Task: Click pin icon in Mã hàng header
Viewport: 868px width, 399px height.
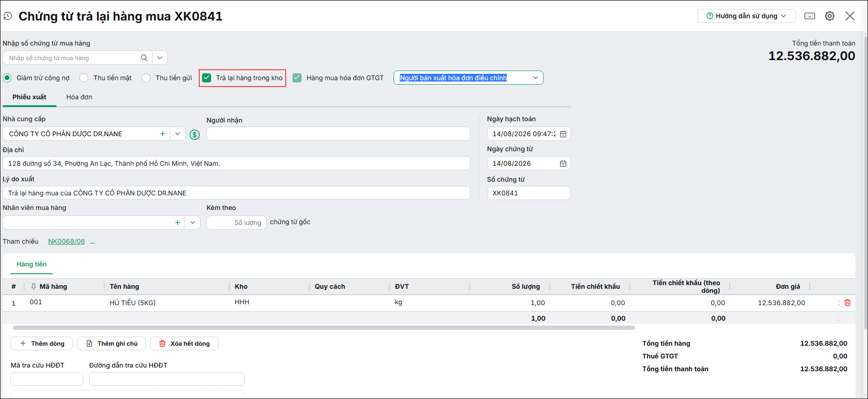Action: click(x=33, y=286)
